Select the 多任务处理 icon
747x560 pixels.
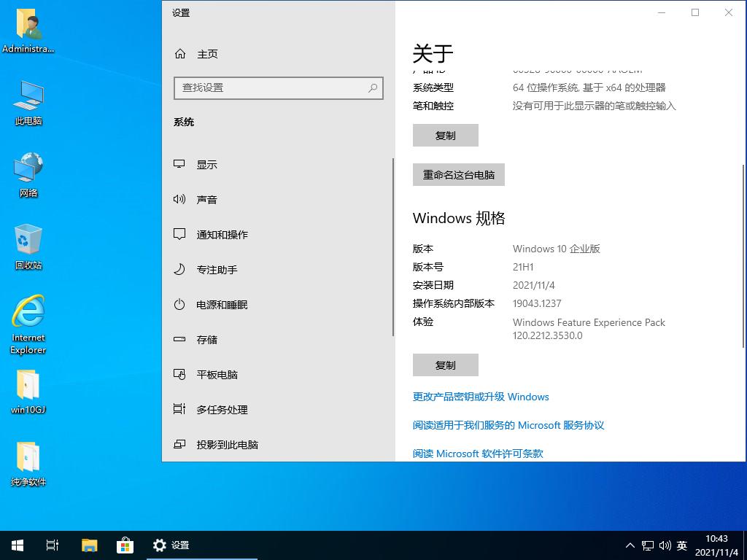179,409
